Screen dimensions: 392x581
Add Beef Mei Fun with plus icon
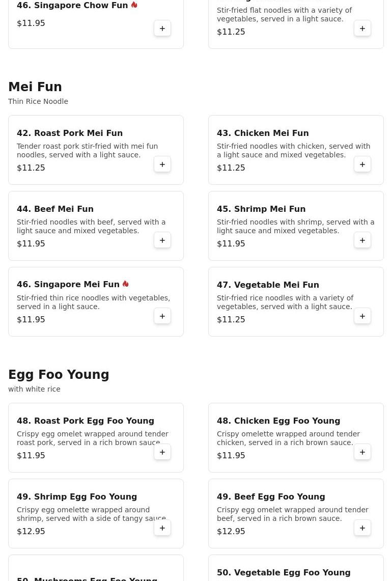point(162,240)
